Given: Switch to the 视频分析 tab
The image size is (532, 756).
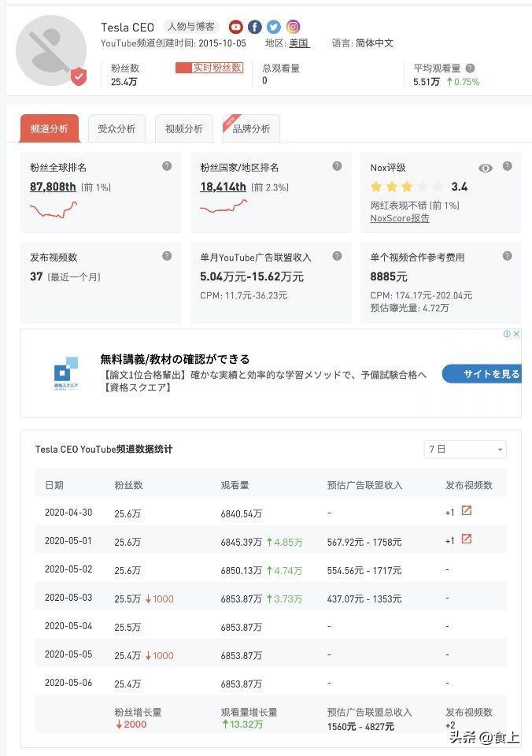Looking at the screenshot, I should coord(184,128).
